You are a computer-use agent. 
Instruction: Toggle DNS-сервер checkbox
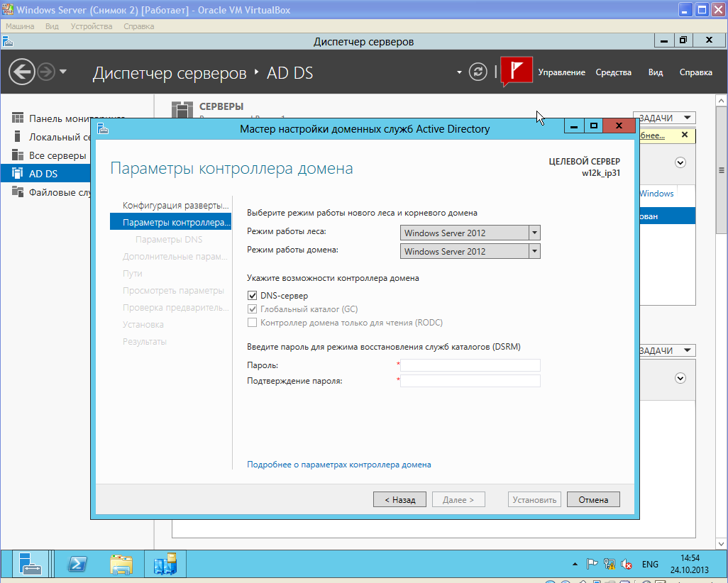point(252,295)
